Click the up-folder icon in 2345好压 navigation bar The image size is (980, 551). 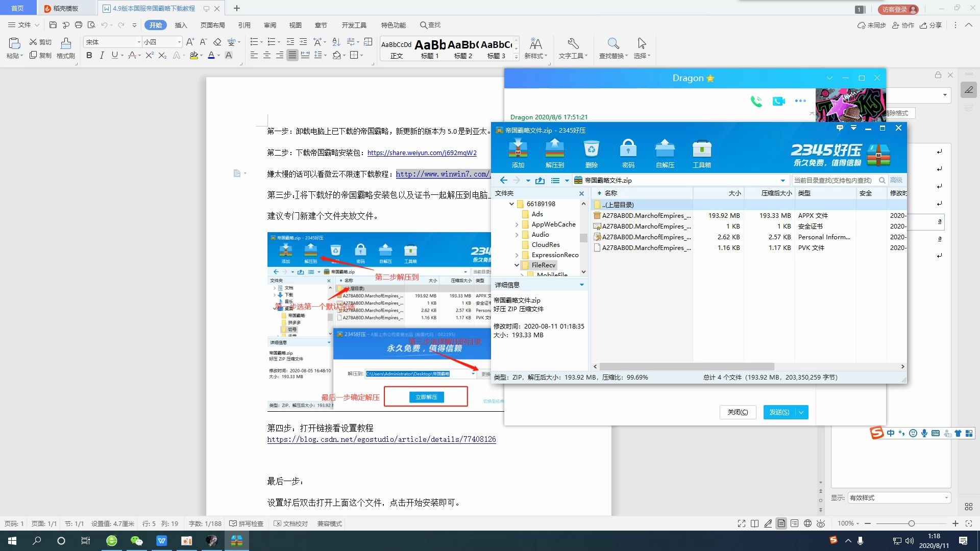point(540,180)
